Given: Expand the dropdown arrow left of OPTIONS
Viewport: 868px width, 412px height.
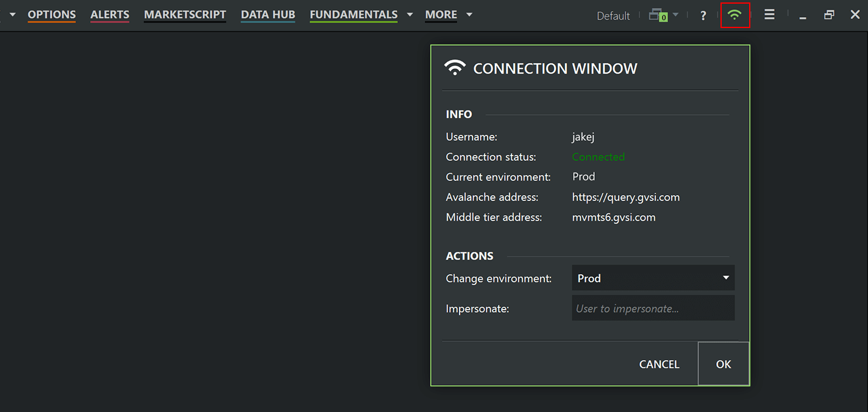Looking at the screenshot, I should (x=12, y=15).
